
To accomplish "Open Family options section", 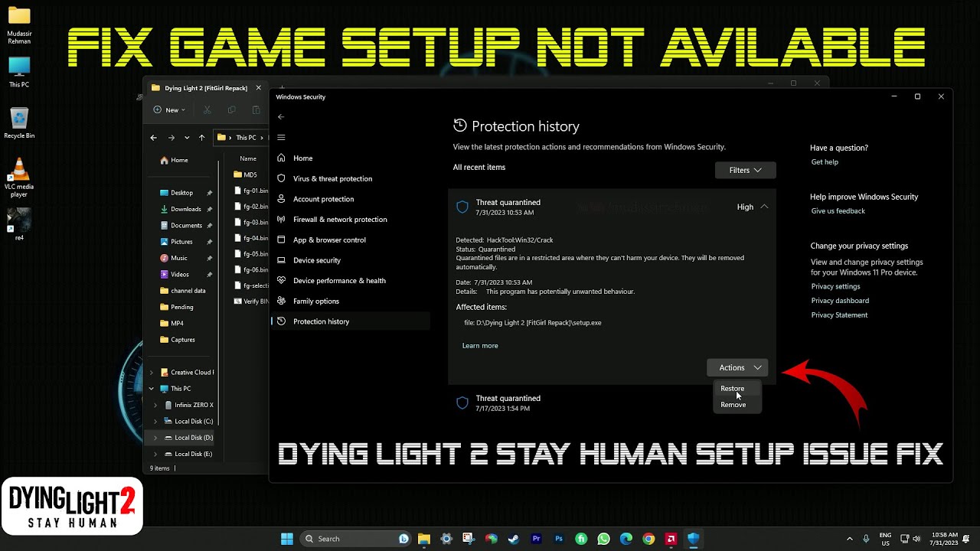I will pyautogui.click(x=315, y=301).
